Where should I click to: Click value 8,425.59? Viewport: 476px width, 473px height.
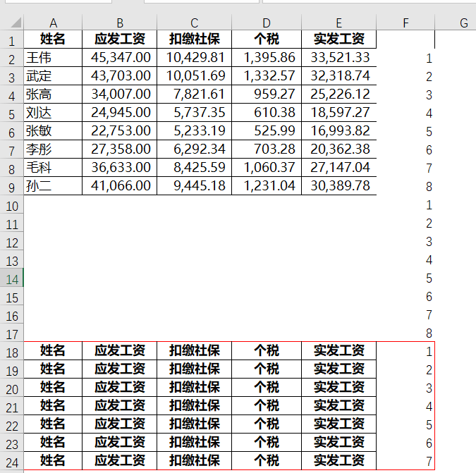195,168
